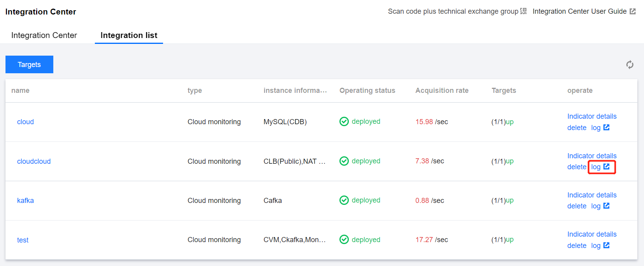View Indicator details for the kafka row
Image resolution: width=644 pixels, height=266 pixels.
click(591, 195)
